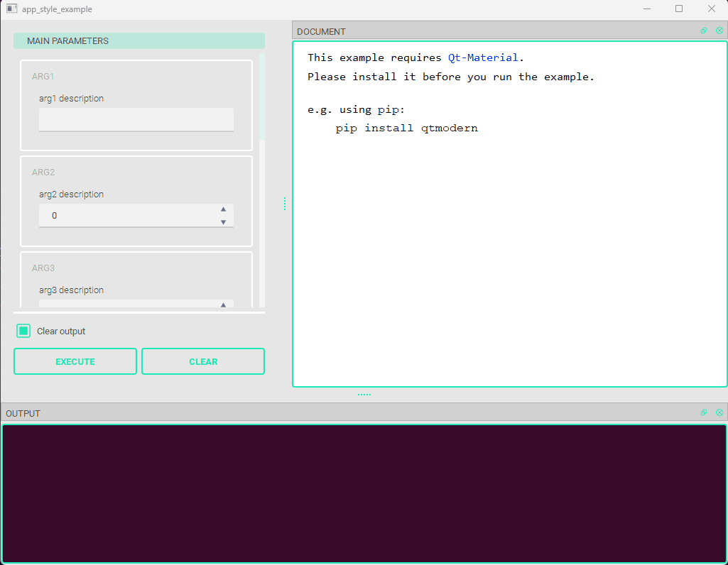
Task: Click the app_style_example window icon
Action: tap(11, 9)
